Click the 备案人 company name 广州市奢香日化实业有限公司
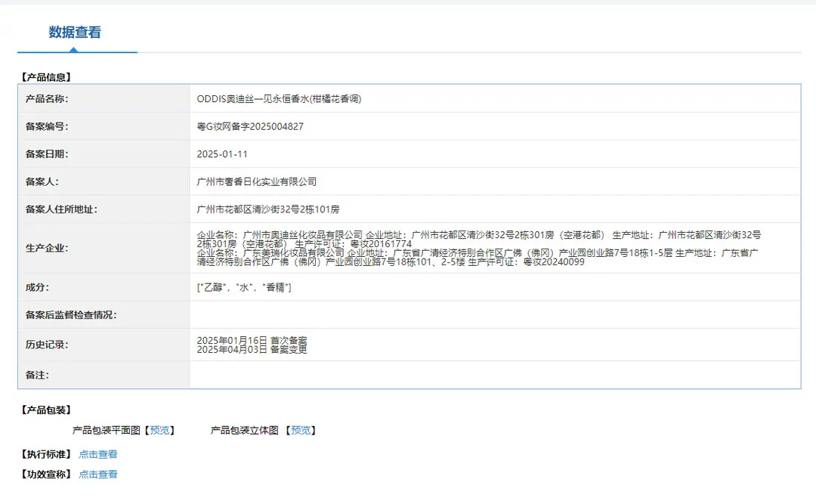Image resolution: width=816 pixels, height=504 pixels. point(257,181)
